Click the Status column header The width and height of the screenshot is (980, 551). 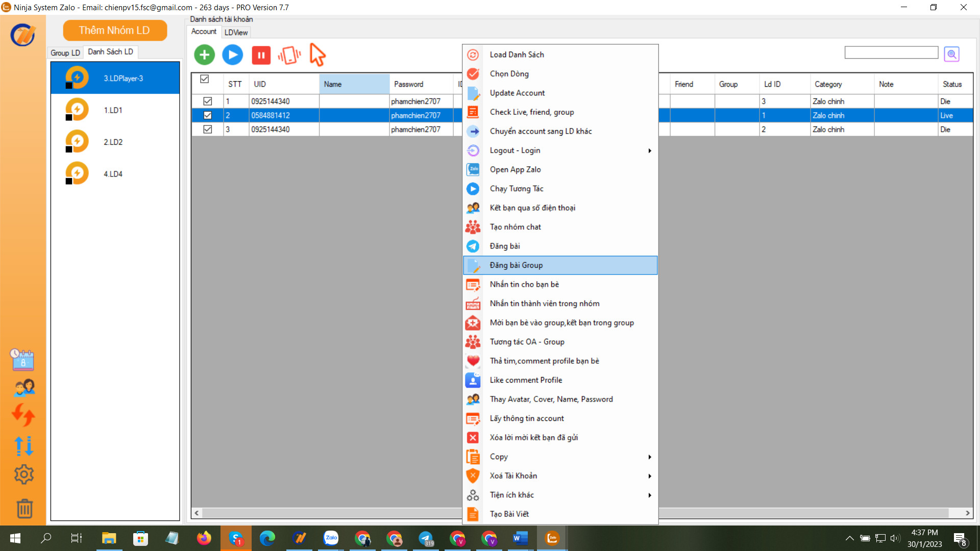[x=955, y=84]
